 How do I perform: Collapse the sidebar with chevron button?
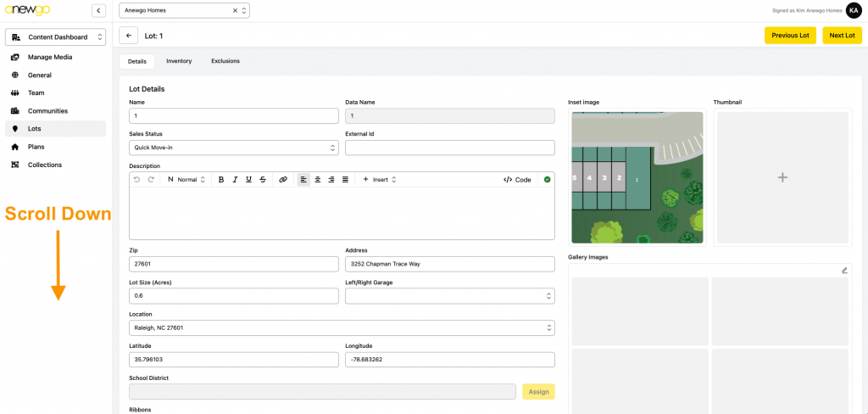98,10
